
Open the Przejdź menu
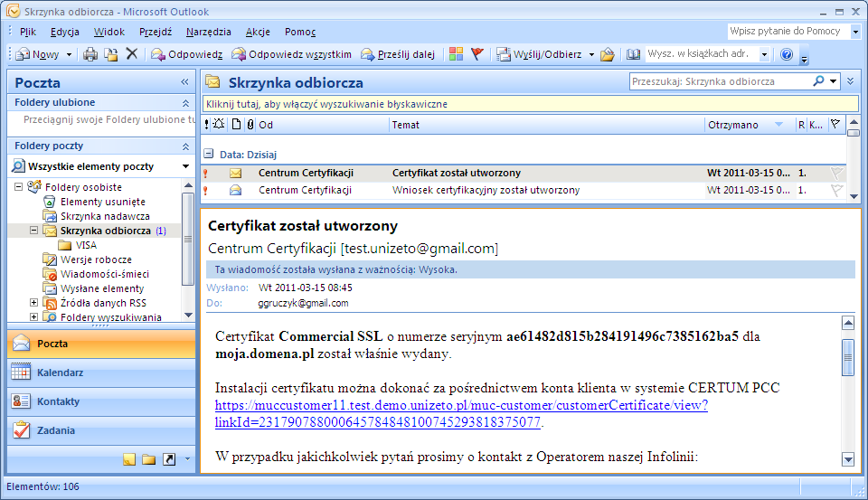coord(156,32)
